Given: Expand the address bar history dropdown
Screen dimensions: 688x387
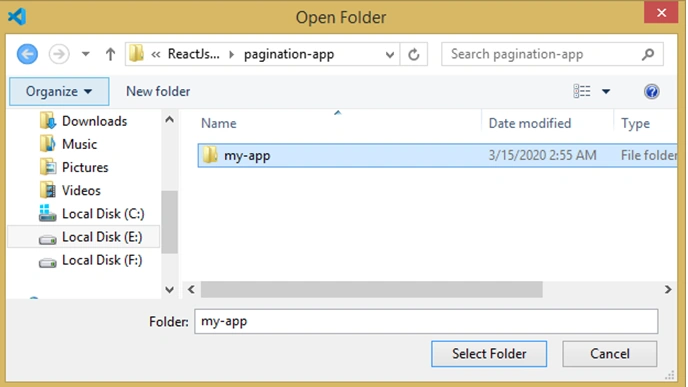Looking at the screenshot, I should [x=390, y=55].
